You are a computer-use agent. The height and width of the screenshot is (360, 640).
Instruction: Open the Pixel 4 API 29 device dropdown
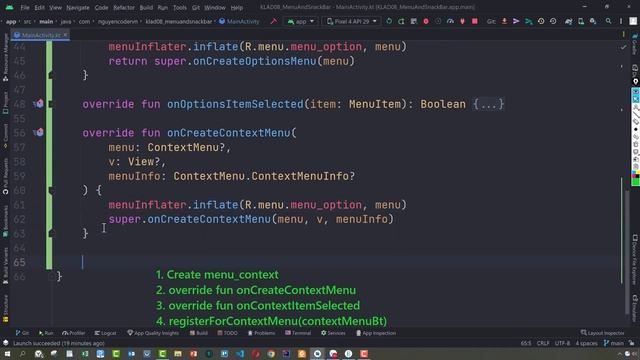[351, 21]
